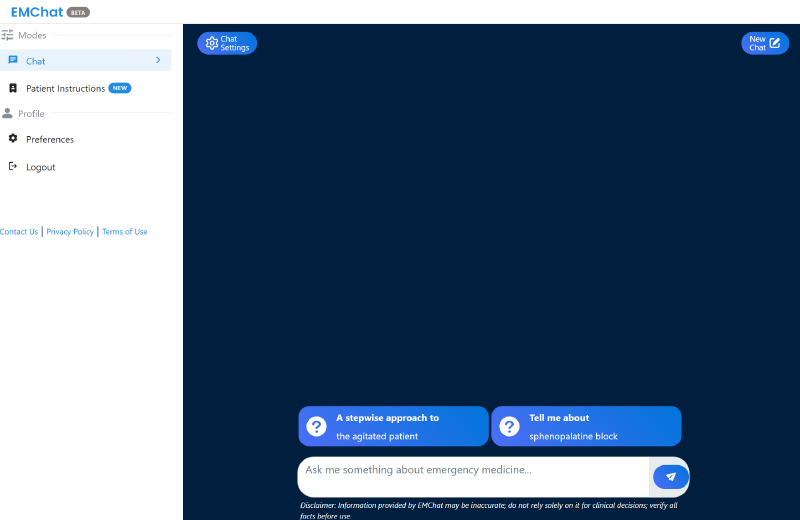Viewport: 800px width, 520px height.
Task: Select Chat mode in sidebar
Action: (x=86, y=60)
